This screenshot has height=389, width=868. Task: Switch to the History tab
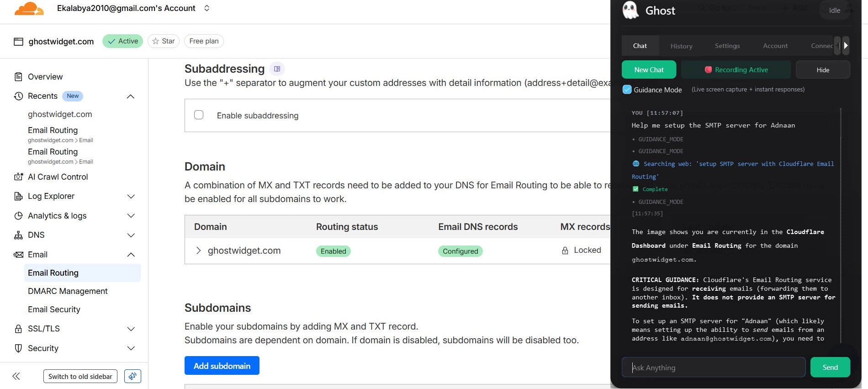pyautogui.click(x=681, y=46)
